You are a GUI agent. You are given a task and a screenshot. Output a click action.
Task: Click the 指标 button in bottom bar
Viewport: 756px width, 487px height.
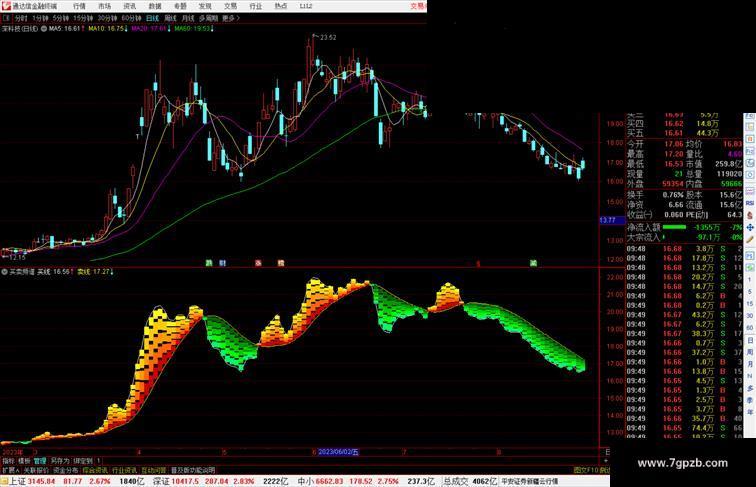tap(8, 461)
